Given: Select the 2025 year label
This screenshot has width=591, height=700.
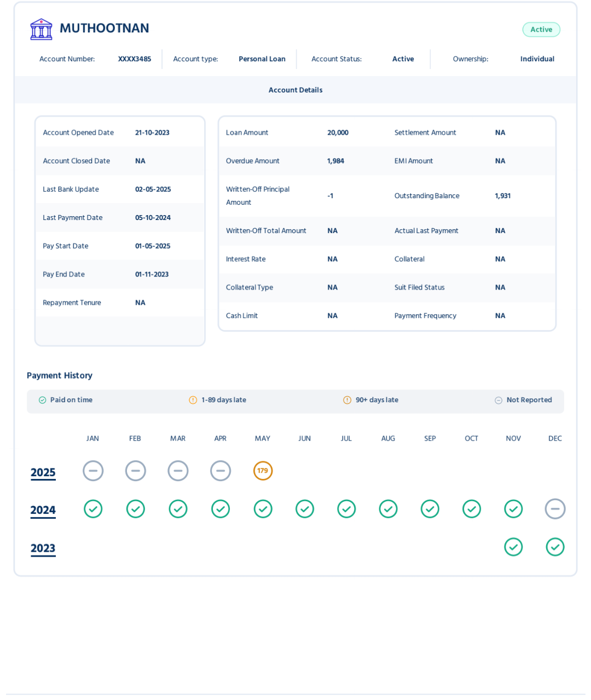Looking at the screenshot, I should pos(43,472).
